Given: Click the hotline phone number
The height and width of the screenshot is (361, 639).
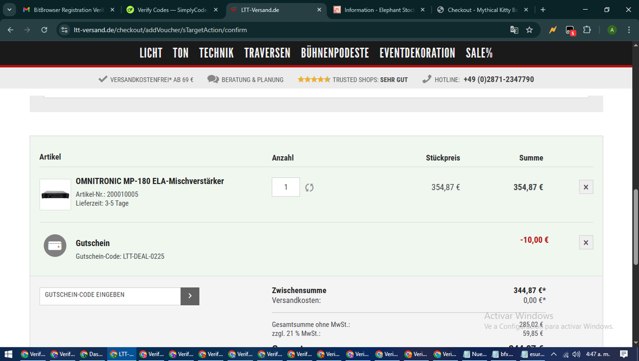Looking at the screenshot, I should coord(498,79).
